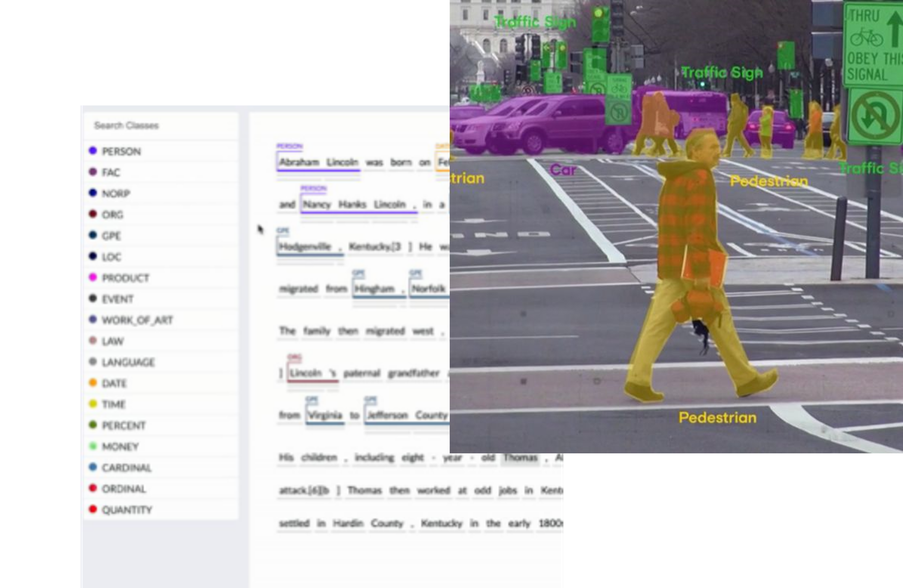This screenshot has width=903, height=588.
Task: Click the annotated 'Abraham Lincoln' PERSON entity
Action: pyautogui.click(x=318, y=162)
